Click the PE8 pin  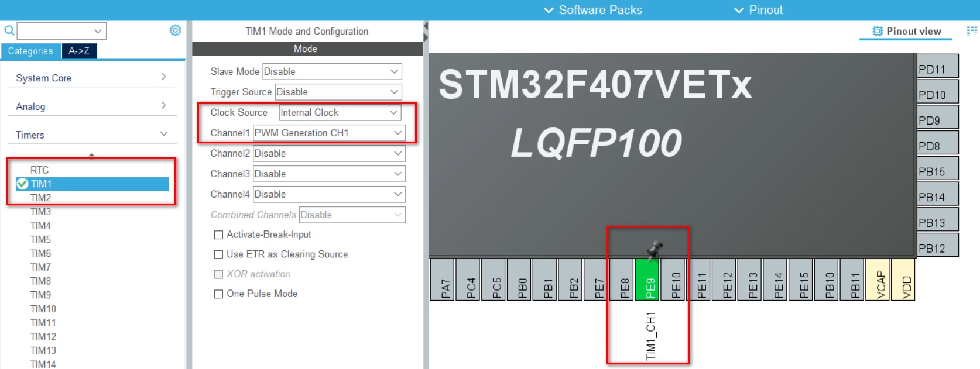pyautogui.click(x=622, y=280)
